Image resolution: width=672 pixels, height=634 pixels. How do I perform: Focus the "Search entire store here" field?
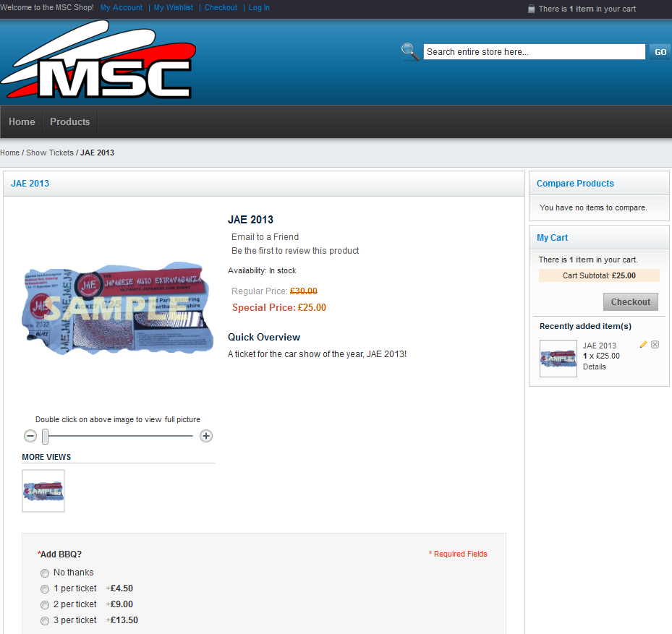point(534,52)
